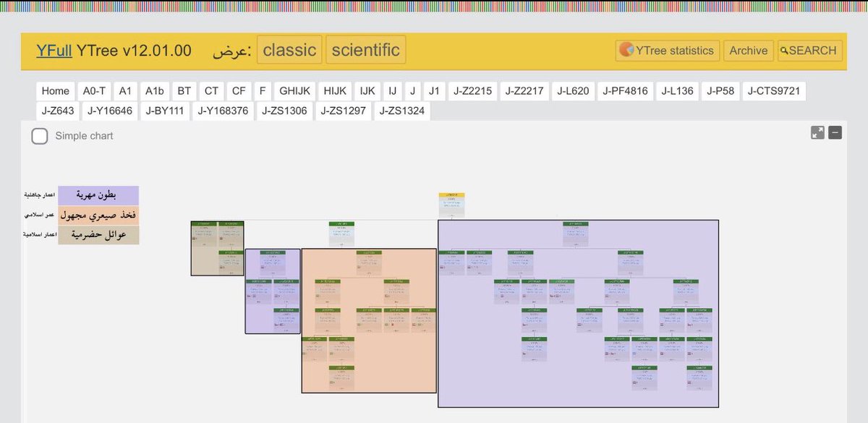Screen dimensions: 868x423
Task: Enable the Simple chart checkbox
Action: [40, 136]
